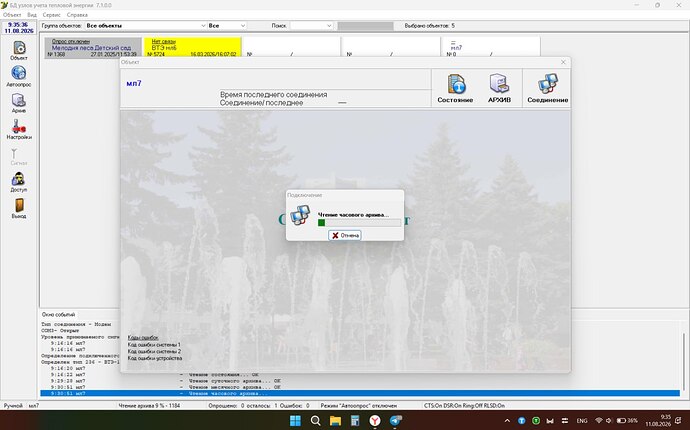Open Настройки in the sidebar

(x=18, y=130)
